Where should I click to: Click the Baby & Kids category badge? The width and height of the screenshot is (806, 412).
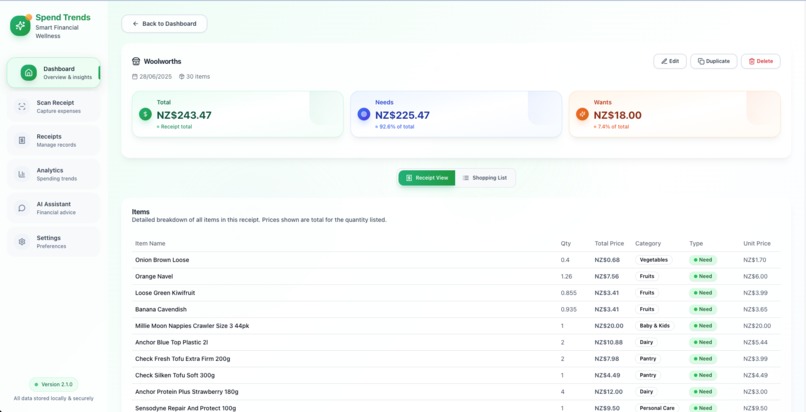(654, 326)
